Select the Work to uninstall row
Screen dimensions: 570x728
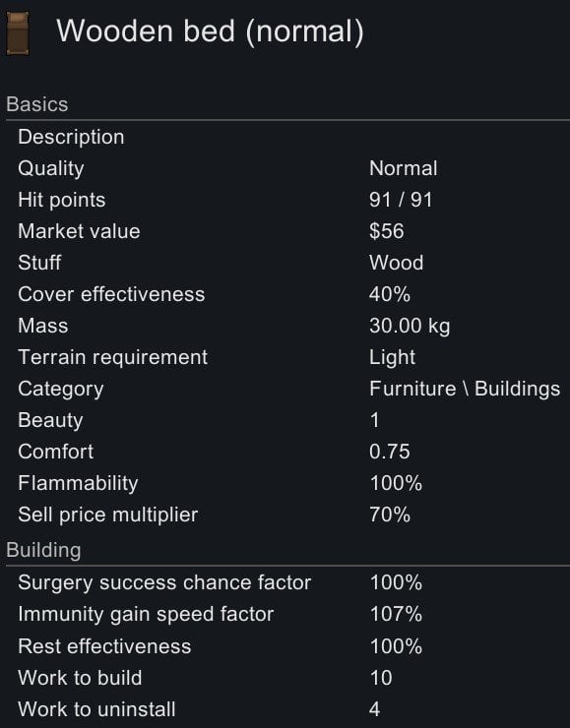[x=288, y=709]
